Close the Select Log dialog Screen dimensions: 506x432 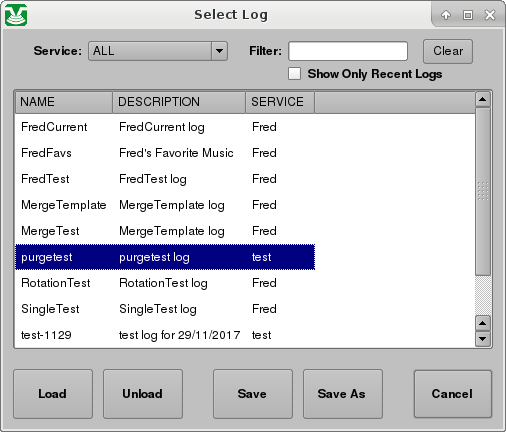coord(490,15)
